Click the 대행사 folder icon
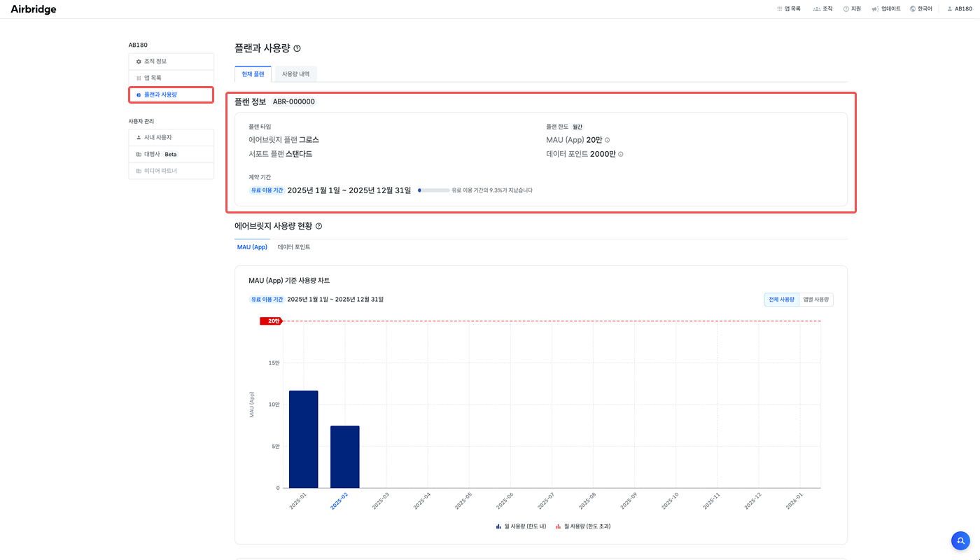Image resolution: width=980 pixels, height=560 pixels. 139,154
